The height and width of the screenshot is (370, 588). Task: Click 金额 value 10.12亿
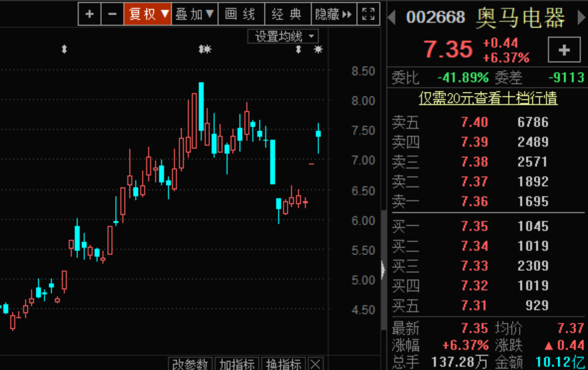click(x=560, y=362)
